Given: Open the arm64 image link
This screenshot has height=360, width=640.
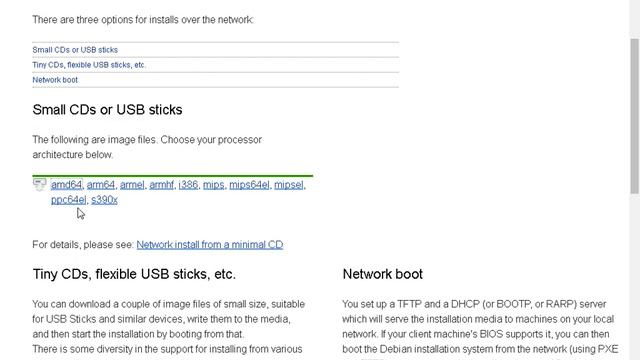Looking at the screenshot, I should click(101, 185).
